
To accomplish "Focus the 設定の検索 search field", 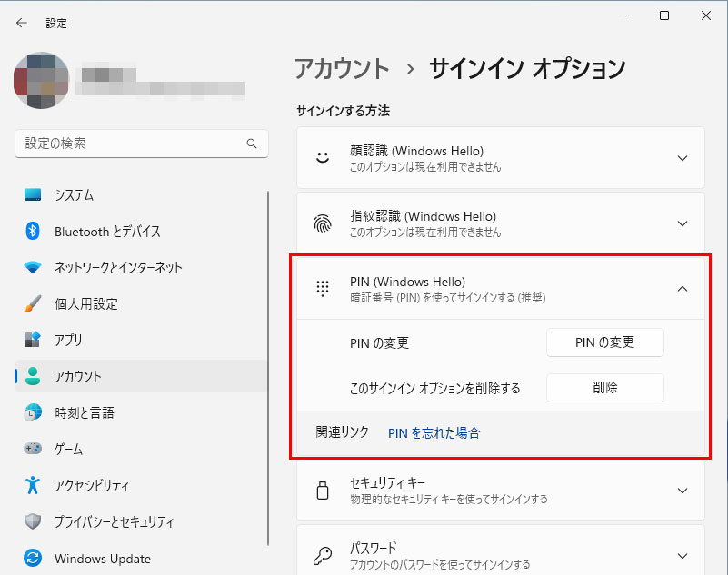I will 142,144.
